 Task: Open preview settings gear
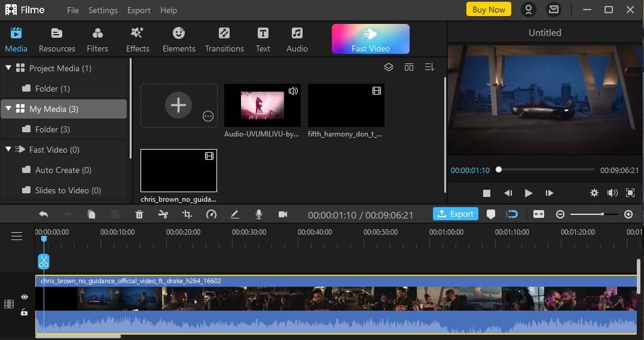[594, 193]
